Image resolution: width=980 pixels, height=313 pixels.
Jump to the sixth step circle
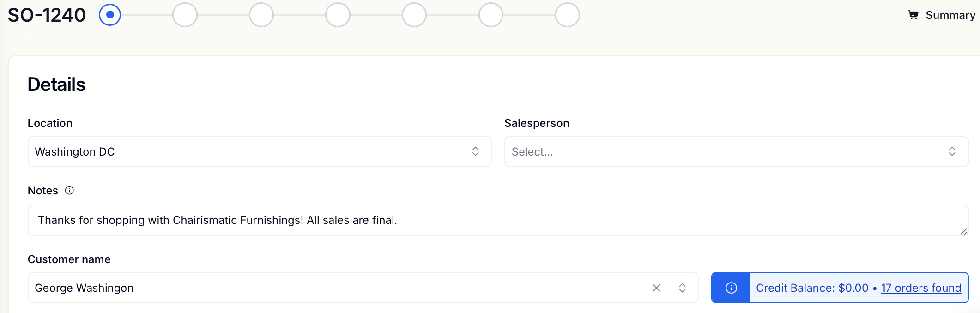(x=491, y=15)
